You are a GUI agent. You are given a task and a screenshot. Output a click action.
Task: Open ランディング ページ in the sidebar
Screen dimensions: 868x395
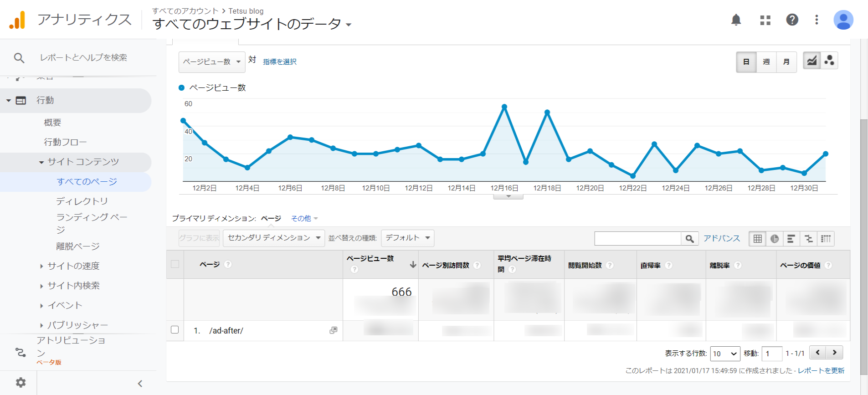click(91, 223)
